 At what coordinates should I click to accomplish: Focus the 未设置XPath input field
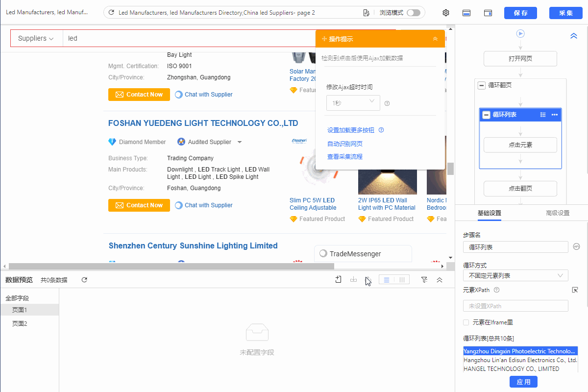click(x=515, y=306)
